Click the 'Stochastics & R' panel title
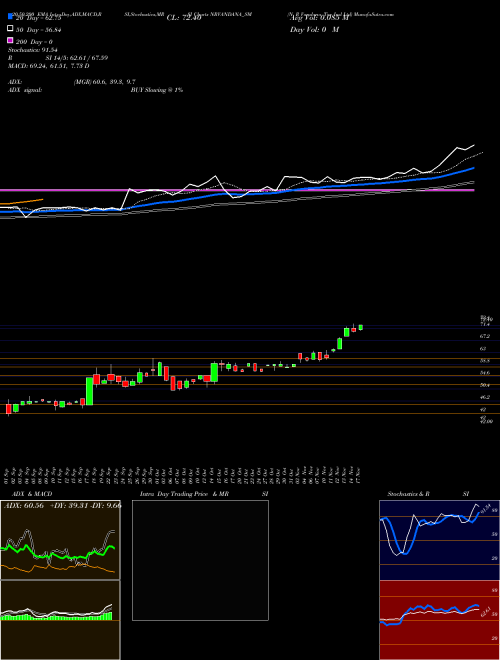This screenshot has width=500, height=660. point(408,494)
